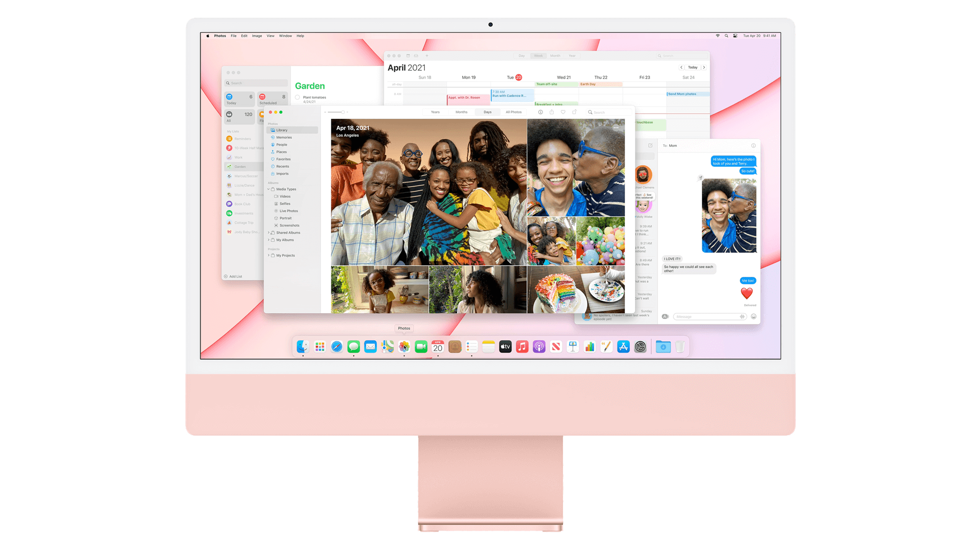Viewport: 980px width, 551px height.
Task: Open Pages from the Dock
Action: click(606, 347)
